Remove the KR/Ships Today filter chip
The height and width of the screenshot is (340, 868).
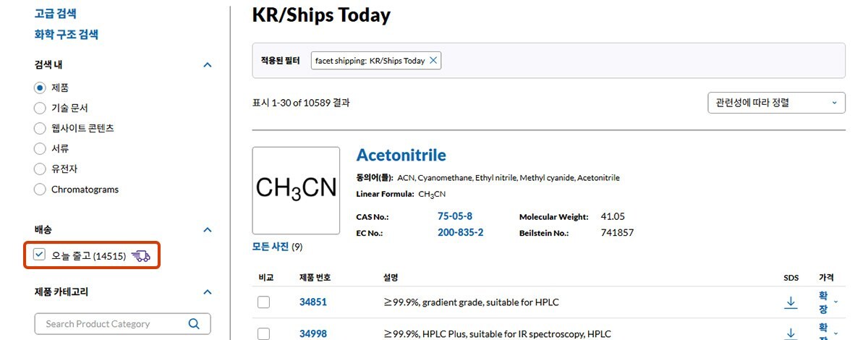pos(433,61)
